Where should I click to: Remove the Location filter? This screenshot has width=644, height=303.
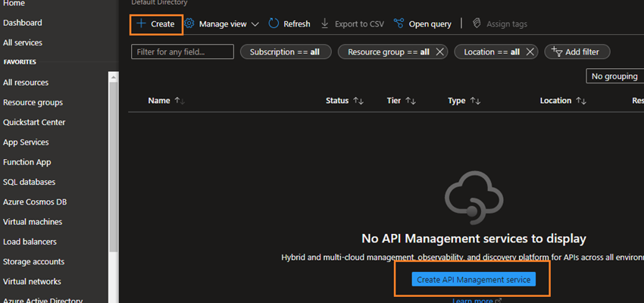(x=530, y=52)
